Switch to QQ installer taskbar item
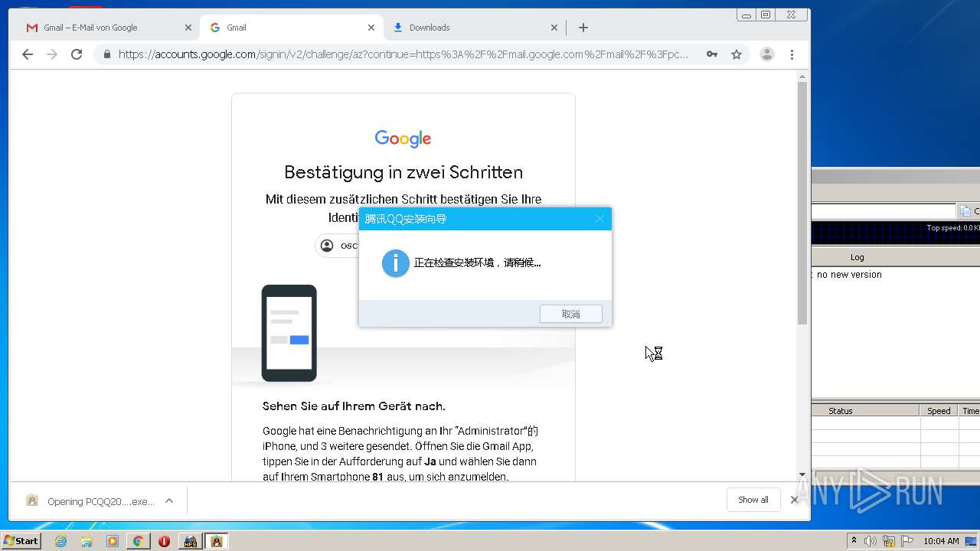The image size is (980, 551). tap(217, 541)
